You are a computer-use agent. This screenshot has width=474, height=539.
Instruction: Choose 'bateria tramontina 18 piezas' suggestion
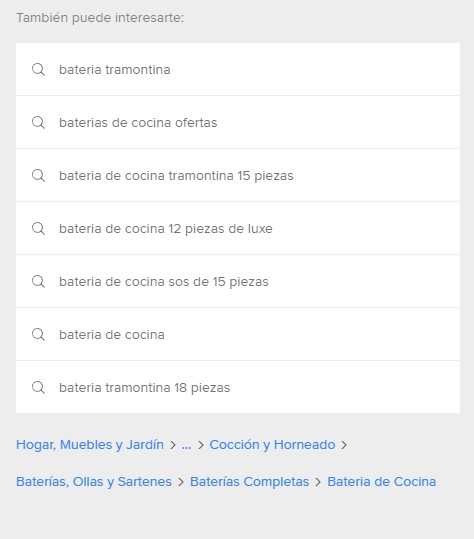[145, 387]
